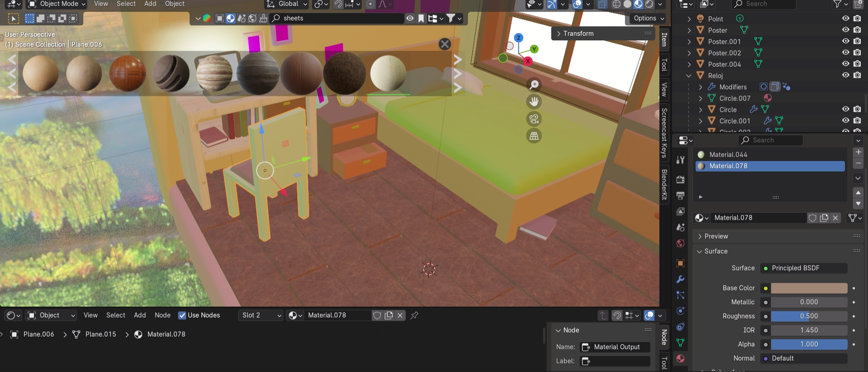This screenshot has height=372, width=868.
Task: Hide the Reloj object via eye icon
Action: (x=845, y=75)
